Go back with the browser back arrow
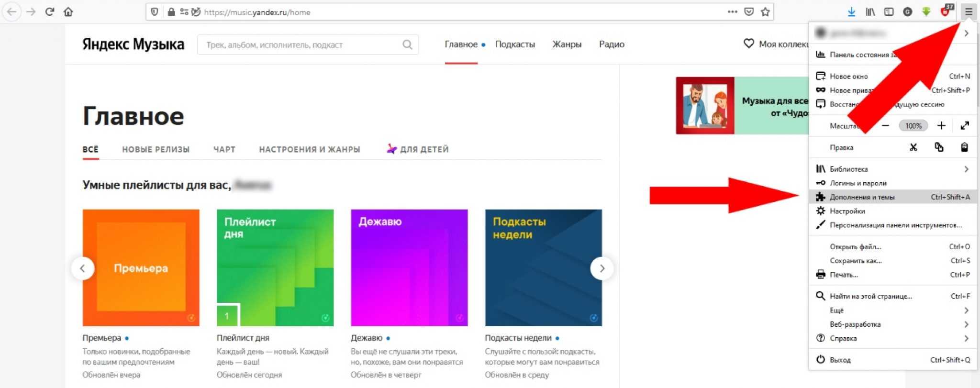Screen dimensions: 980x388 pos(12,12)
